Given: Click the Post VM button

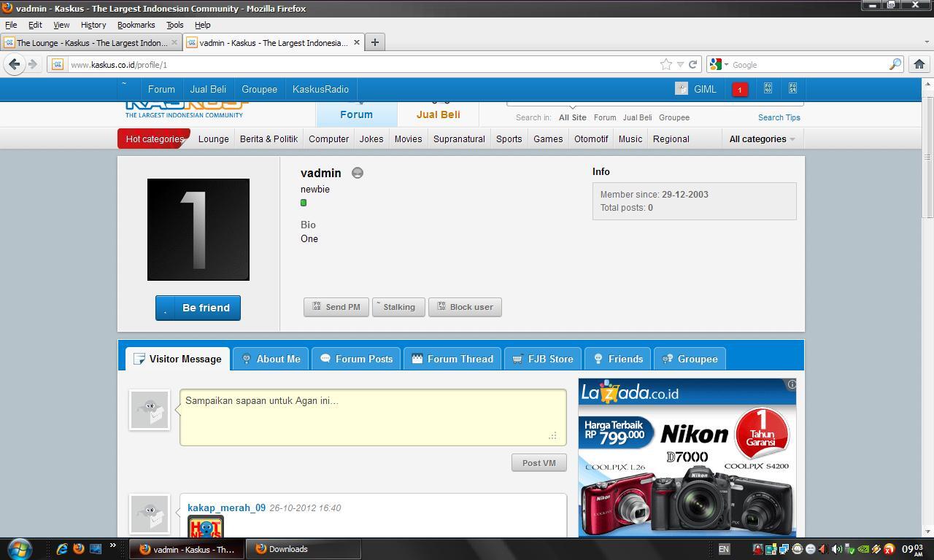Looking at the screenshot, I should 539,462.
